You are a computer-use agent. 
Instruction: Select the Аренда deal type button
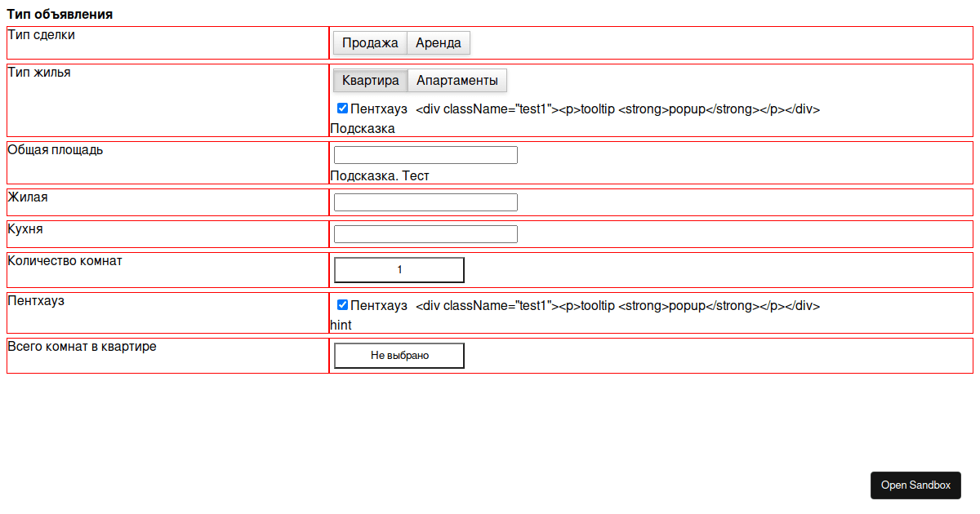point(439,43)
